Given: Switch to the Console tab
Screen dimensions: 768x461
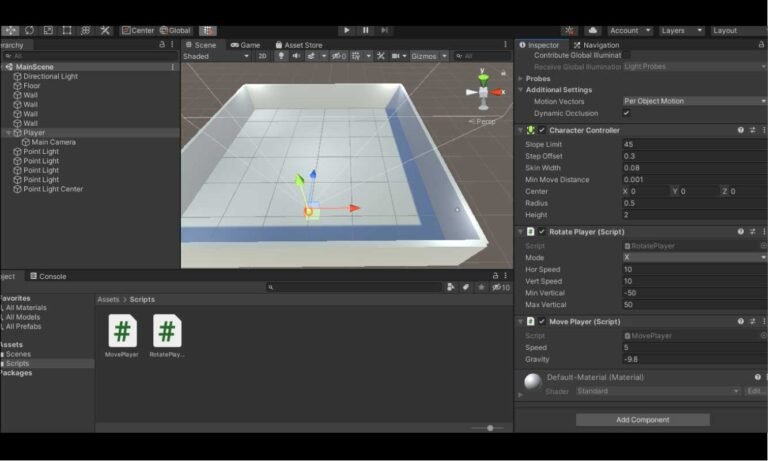Looking at the screenshot, I should pos(48,276).
